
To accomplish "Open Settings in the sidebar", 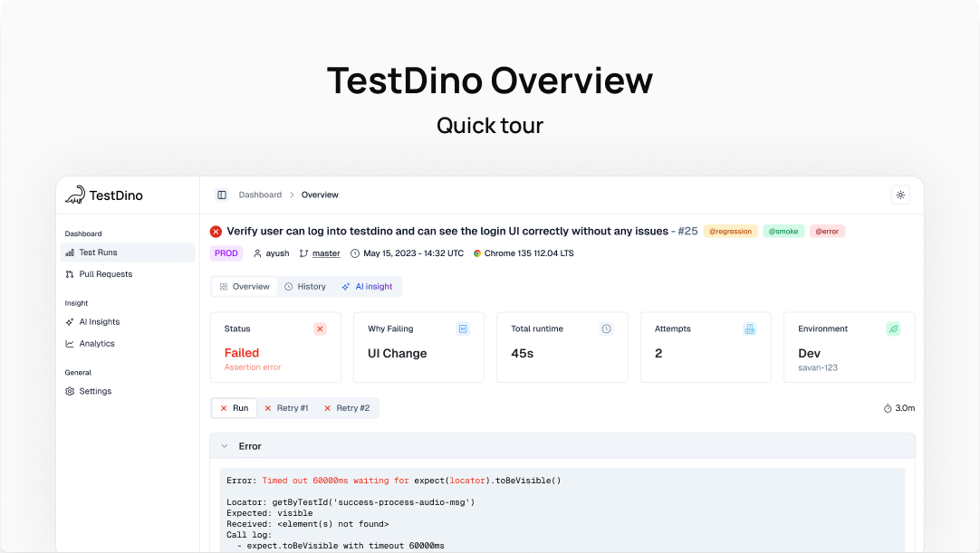I will (x=95, y=391).
